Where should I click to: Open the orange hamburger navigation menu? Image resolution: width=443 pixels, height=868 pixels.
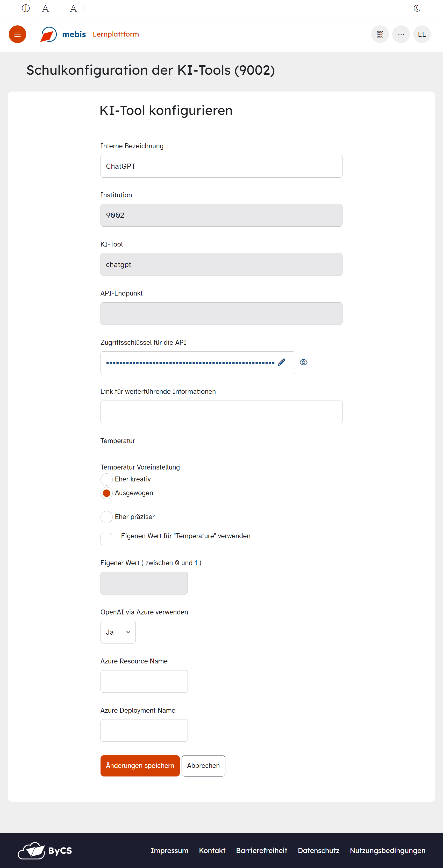click(18, 34)
